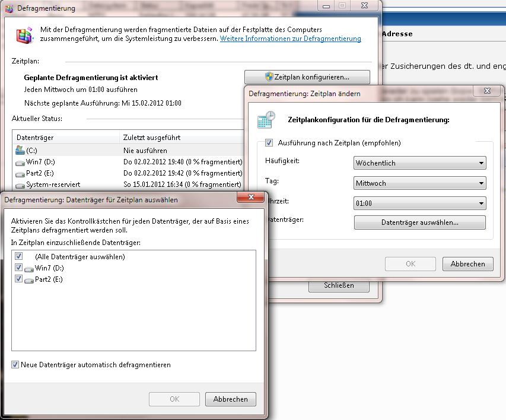This screenshot has height=420, width=506.
Task: Toggle Neue Datenträger automatisch defragmentieren
Action: coord(15,365)
